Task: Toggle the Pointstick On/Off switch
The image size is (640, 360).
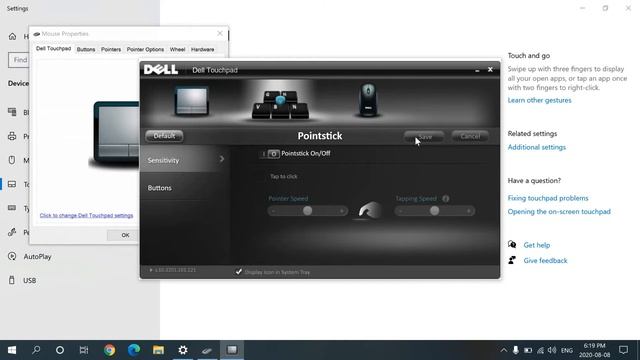Action: tap(270, 154)
